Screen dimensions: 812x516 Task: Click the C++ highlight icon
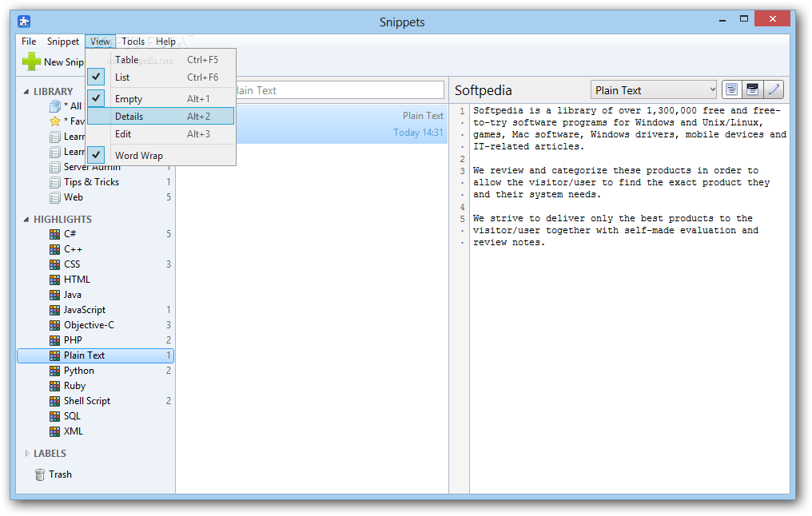(54, 249)
